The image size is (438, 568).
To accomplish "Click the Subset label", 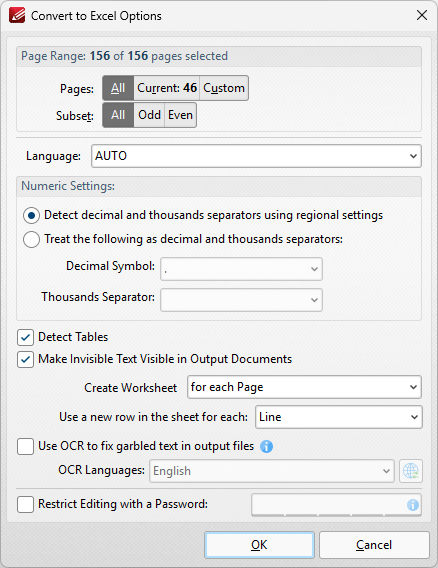I will pyautogui.click(x=75, y=116).
